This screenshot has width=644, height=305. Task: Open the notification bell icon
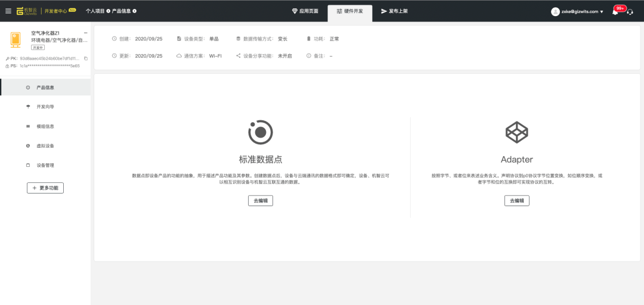click(x=615, y=12)
